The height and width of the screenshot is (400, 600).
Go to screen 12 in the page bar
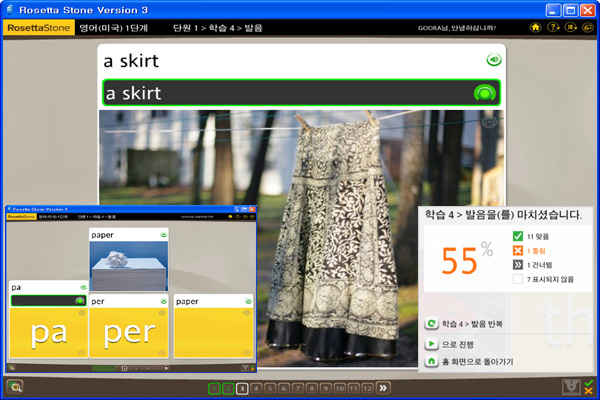[x=367, y=389]
